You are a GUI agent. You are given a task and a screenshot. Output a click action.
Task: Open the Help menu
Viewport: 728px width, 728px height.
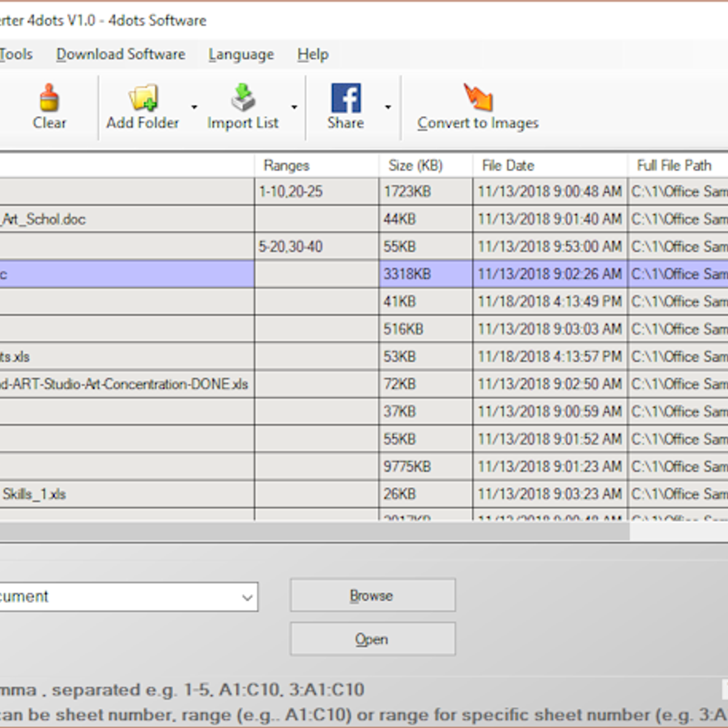(x=312, y=54)
